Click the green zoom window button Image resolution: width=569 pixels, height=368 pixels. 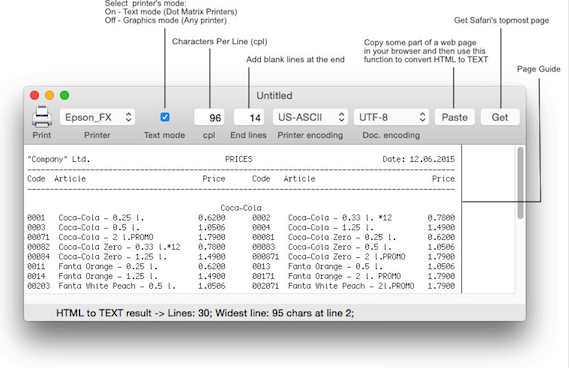[64, 95]
